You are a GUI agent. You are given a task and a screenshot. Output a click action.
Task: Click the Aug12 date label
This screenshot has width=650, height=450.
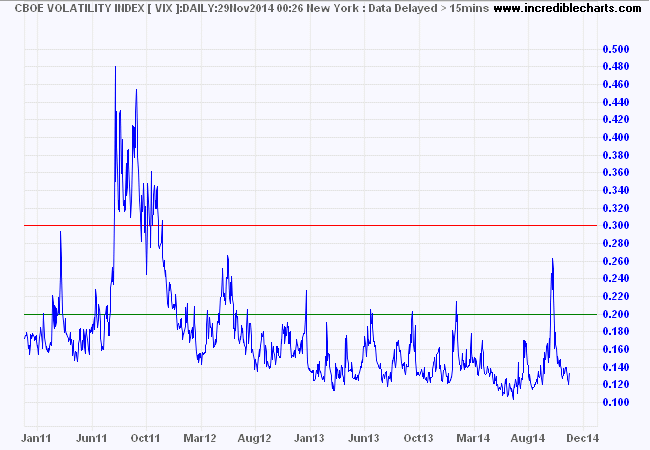click(x=255, y=438)
